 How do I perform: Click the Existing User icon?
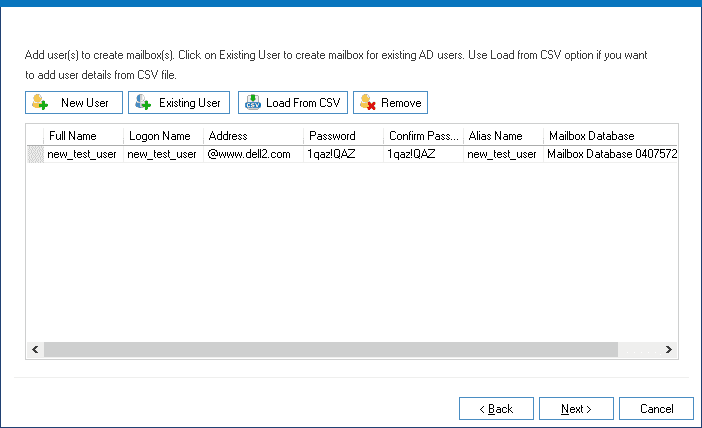click(143, 103)
